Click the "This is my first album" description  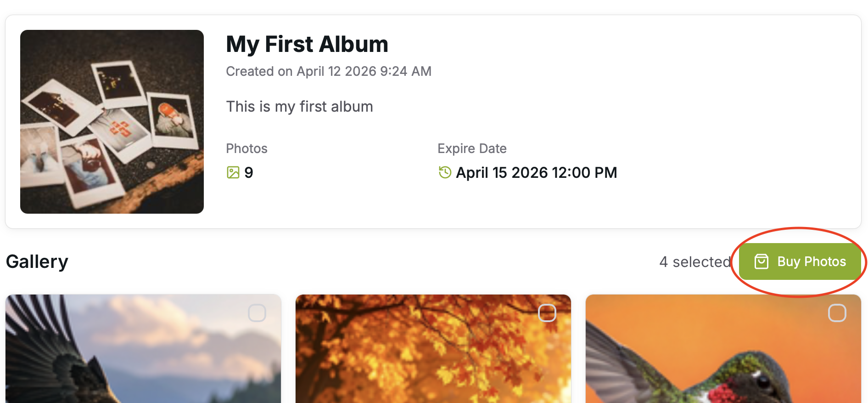[299, 107]
